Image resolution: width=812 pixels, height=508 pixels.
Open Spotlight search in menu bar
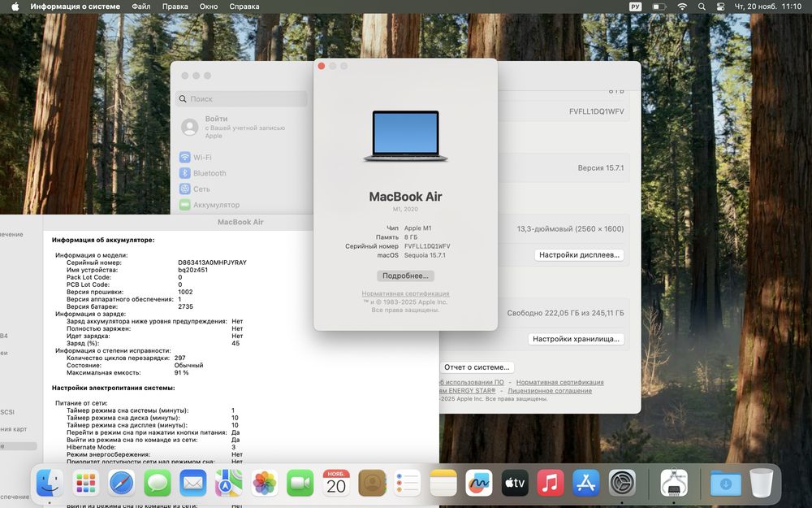click(x=702, y=7)
